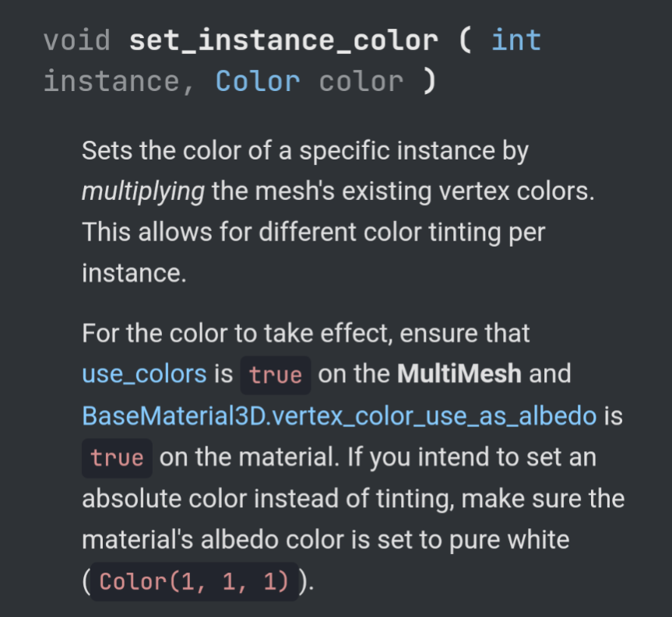672x617 pixels.
Task: Open BaseMaterial3D.vertex_color_use_as_albedo link
Action: (339, 415)
